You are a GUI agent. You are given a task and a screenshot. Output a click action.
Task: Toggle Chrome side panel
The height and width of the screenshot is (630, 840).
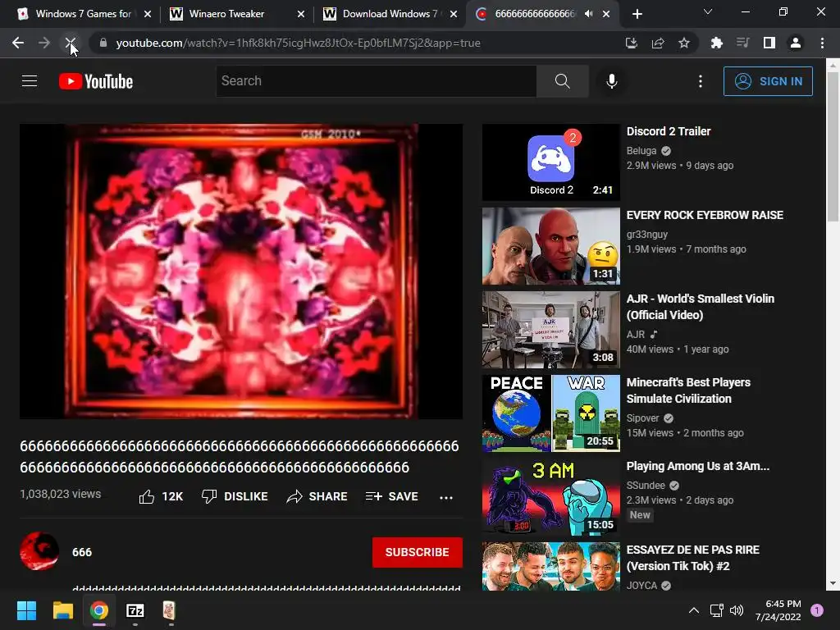tap(769, 43)
